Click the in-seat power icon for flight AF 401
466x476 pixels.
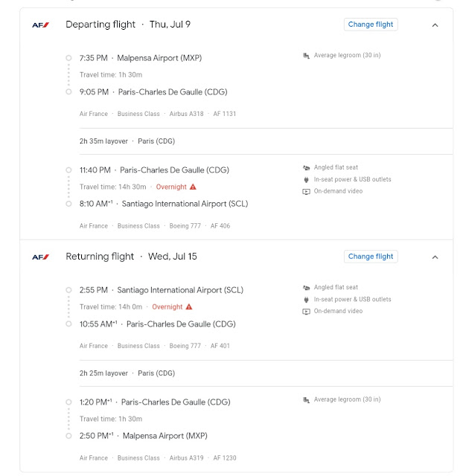pos(306,300)
